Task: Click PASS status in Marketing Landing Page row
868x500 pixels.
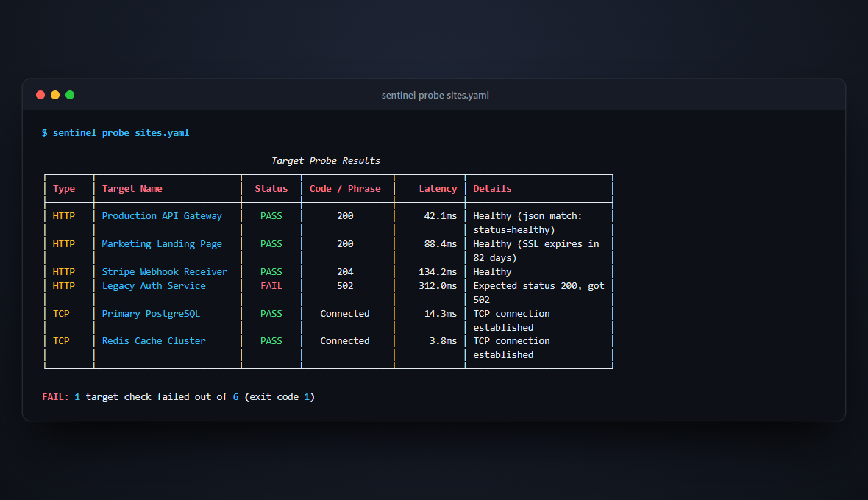Action: coord(271,244)
